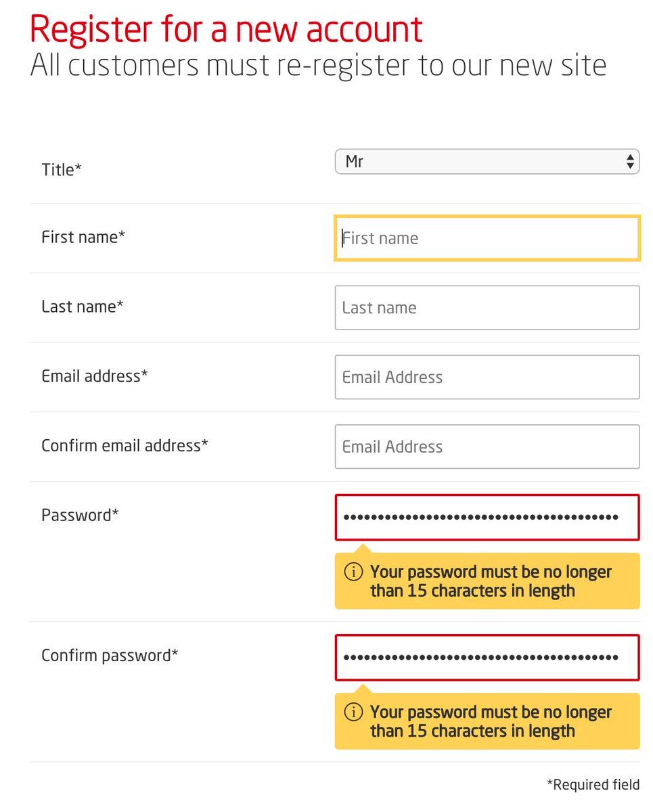Click the "*Required field" note
This screenshot has height=812, width=653.
click(593, 785)
